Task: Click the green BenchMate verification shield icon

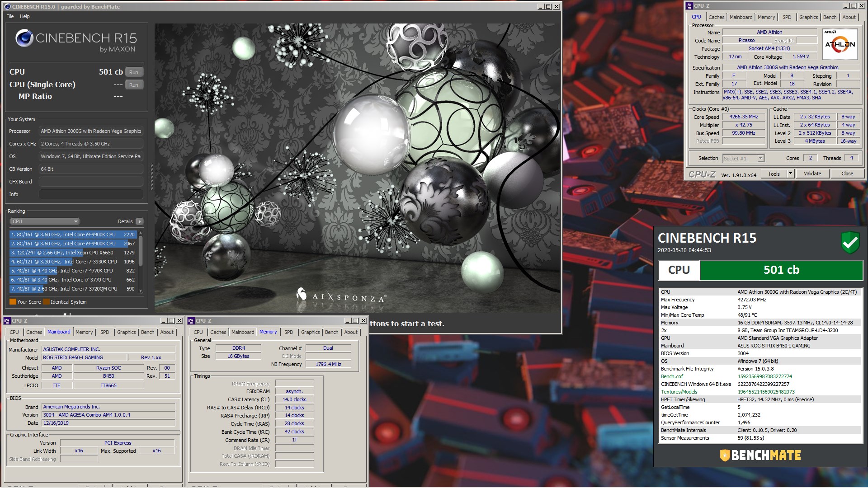Action: click(850, 243)
